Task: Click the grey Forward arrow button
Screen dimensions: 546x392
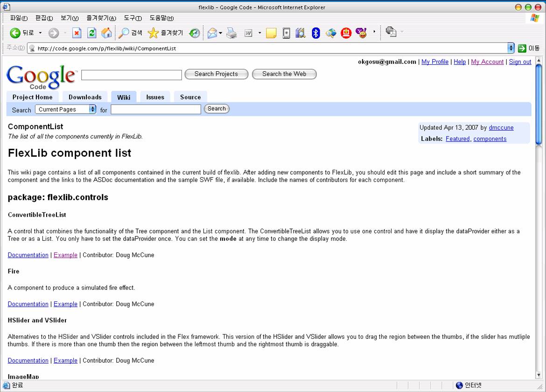Action: point(53,33)
